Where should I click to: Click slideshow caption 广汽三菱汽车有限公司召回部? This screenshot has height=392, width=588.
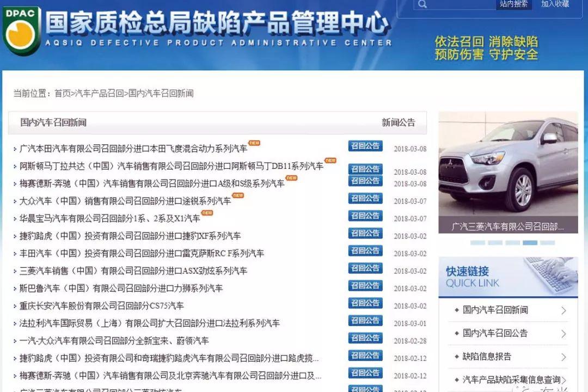(x=508, y=226)
